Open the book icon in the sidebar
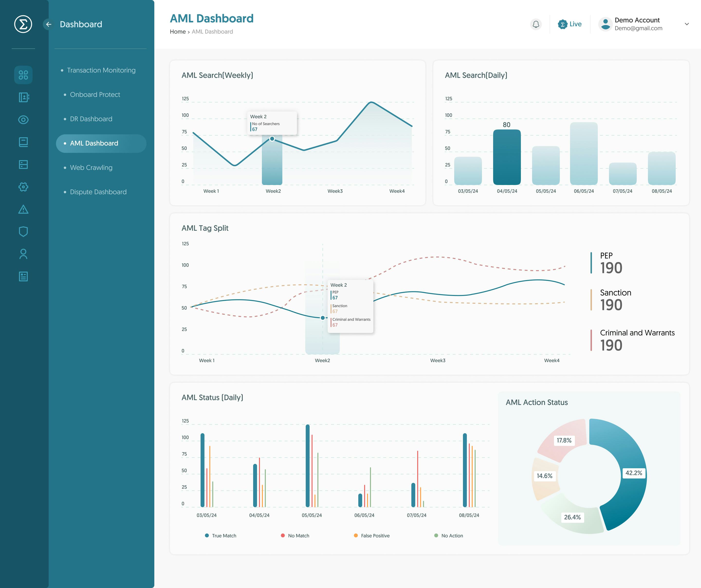 24,142
